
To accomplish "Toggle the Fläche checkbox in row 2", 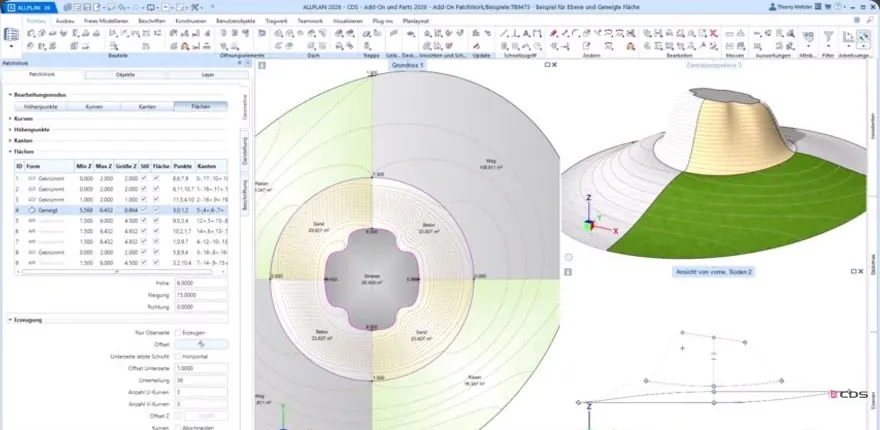I will pos(157,189).
